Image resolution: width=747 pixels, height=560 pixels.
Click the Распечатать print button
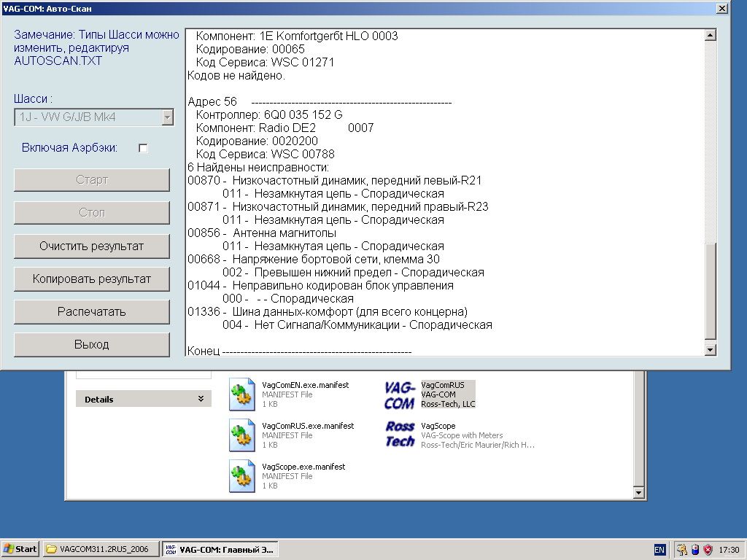92,312
